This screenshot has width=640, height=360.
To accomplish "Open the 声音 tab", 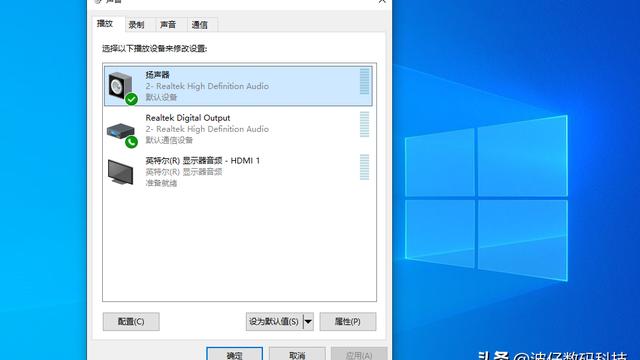I will pyautogui.click(x=168, y=24).
